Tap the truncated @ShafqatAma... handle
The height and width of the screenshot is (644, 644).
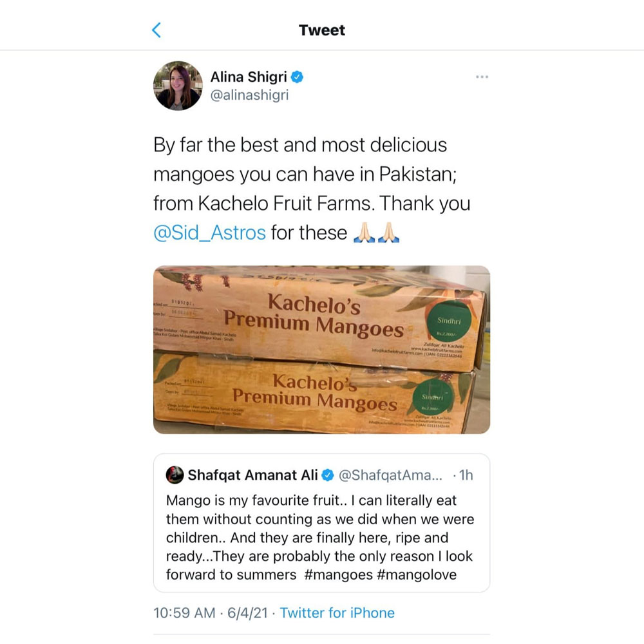(x=390, y=475)
